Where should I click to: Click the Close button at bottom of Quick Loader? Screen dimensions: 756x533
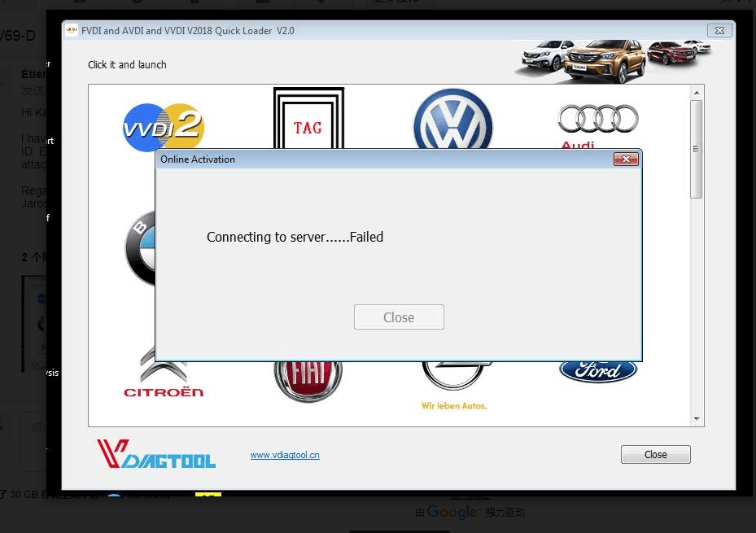(x=656, y=454)
